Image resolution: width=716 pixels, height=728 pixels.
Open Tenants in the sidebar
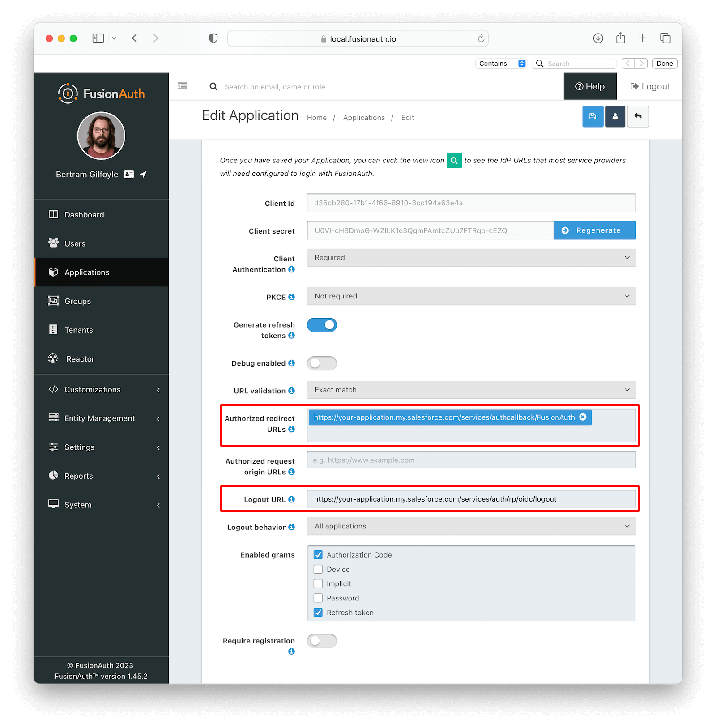point(101,330)
